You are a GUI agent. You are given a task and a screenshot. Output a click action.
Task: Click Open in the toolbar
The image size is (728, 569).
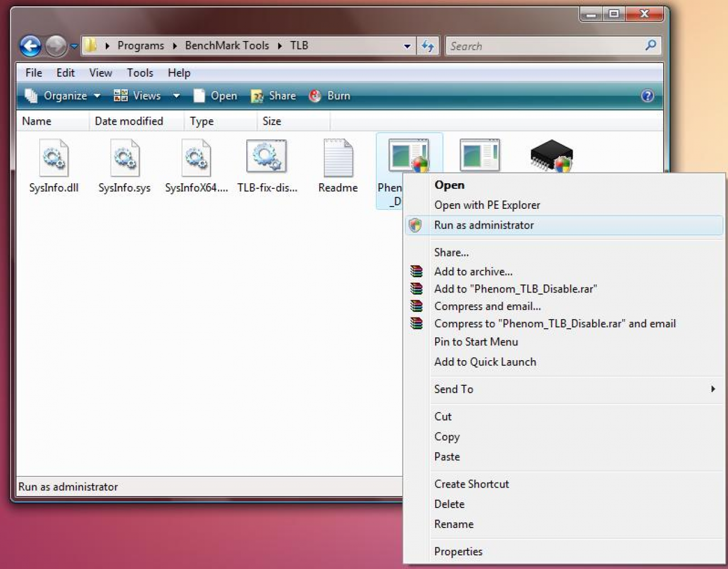coord(215,96)
